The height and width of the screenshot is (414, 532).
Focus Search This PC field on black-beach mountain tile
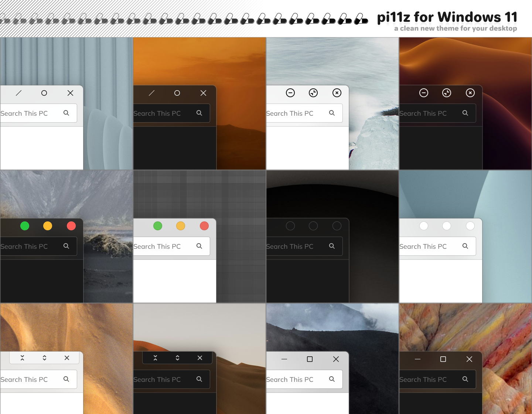coord(38,246)
